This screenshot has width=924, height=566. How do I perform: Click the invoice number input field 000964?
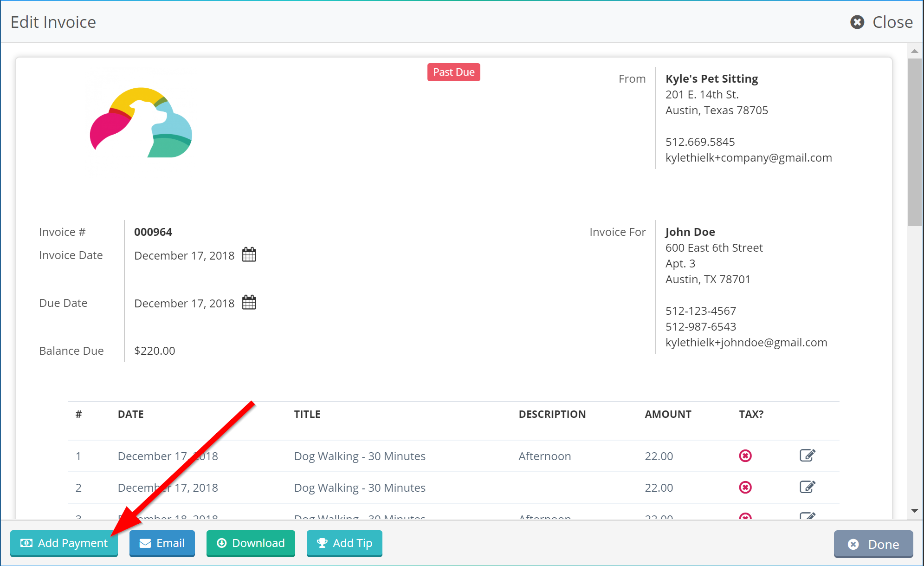pyautogui.click(x=155, y=231)
